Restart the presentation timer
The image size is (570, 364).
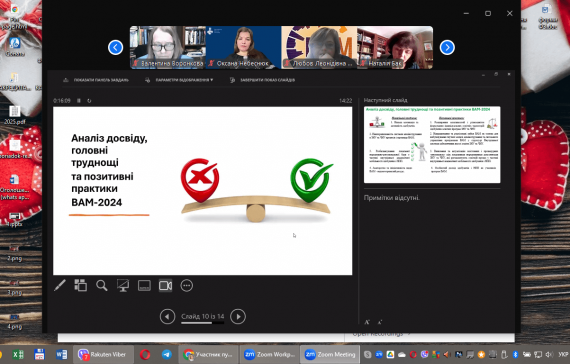[89, 101]
